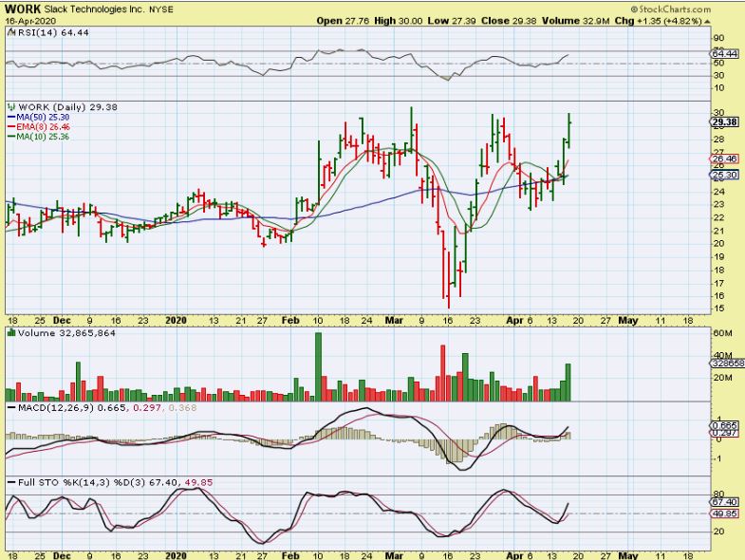Click the 'Open 27.76' value

pos(343,21)
